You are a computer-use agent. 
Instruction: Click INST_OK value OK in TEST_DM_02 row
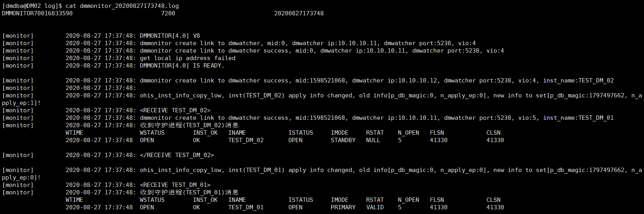point(196,140)
